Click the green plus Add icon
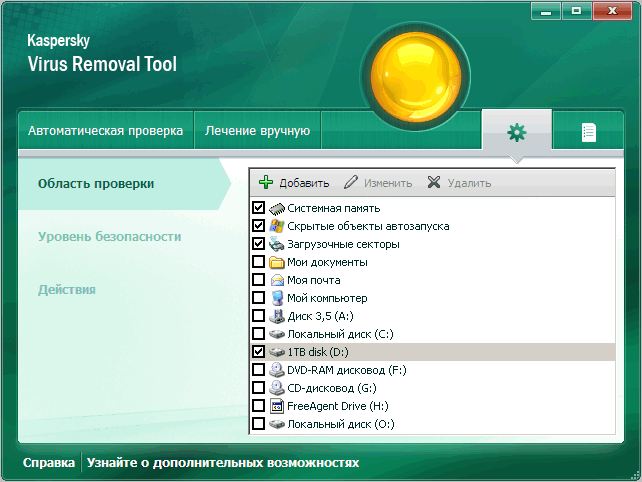This screenshot has height=482, width=642. click(266, 182)
